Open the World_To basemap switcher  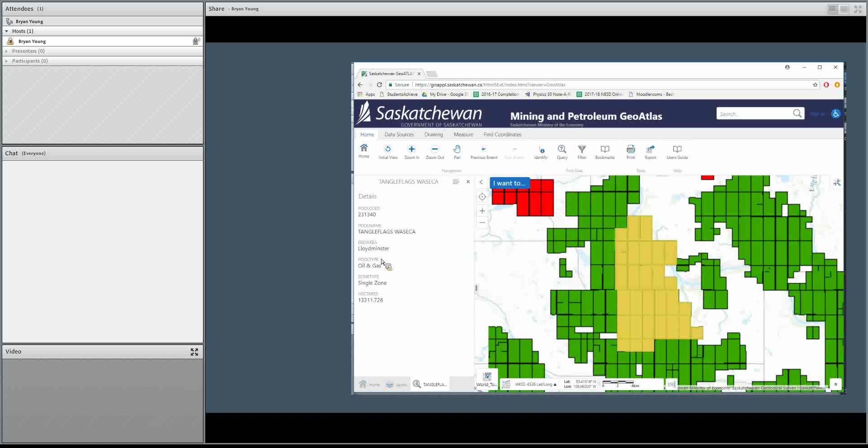point(487,379)
